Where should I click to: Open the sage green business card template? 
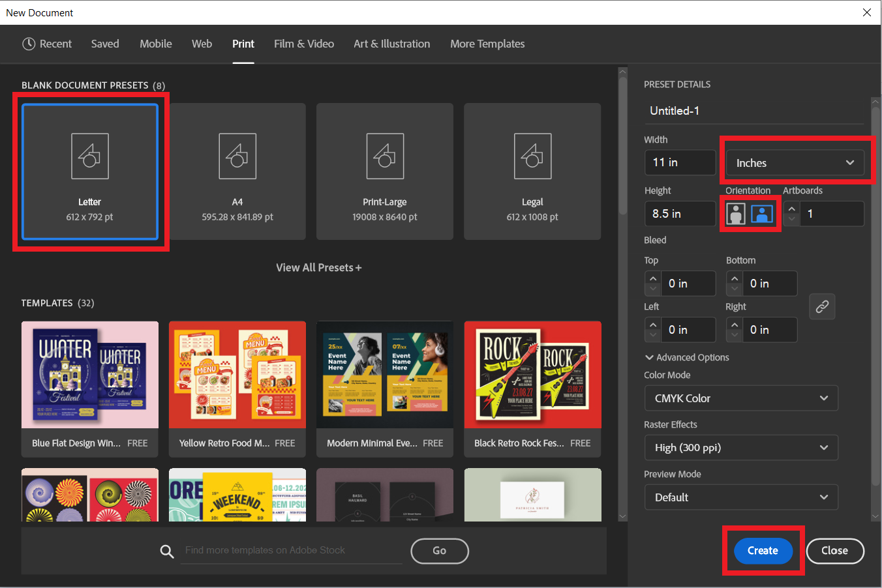[532, 495]
